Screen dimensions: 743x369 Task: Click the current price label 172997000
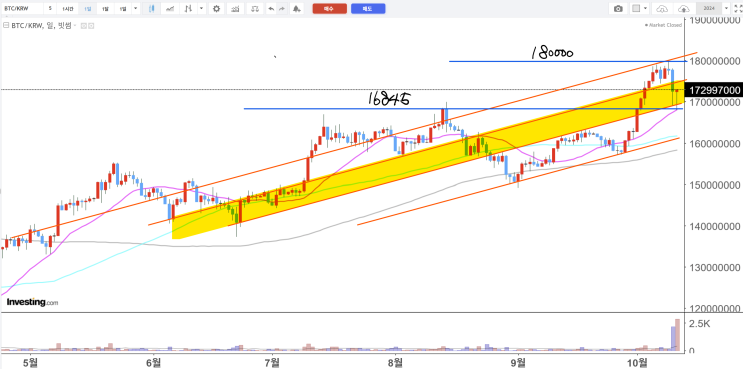[x=715, y=90]
